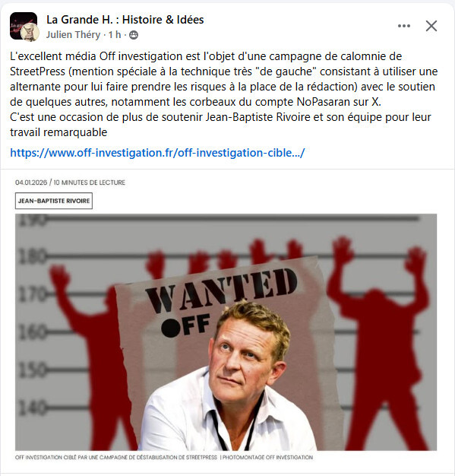Open the off-investigation.fr article link

tap(157, 153)
